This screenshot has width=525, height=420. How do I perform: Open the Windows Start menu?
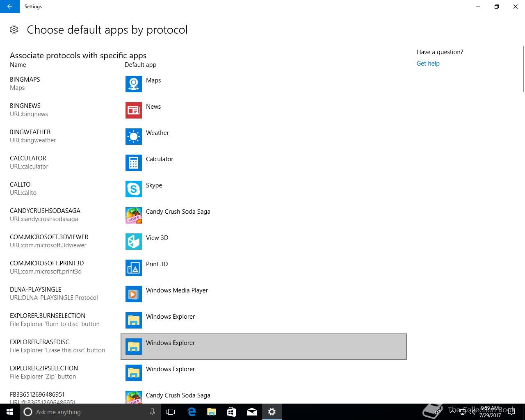10,412
